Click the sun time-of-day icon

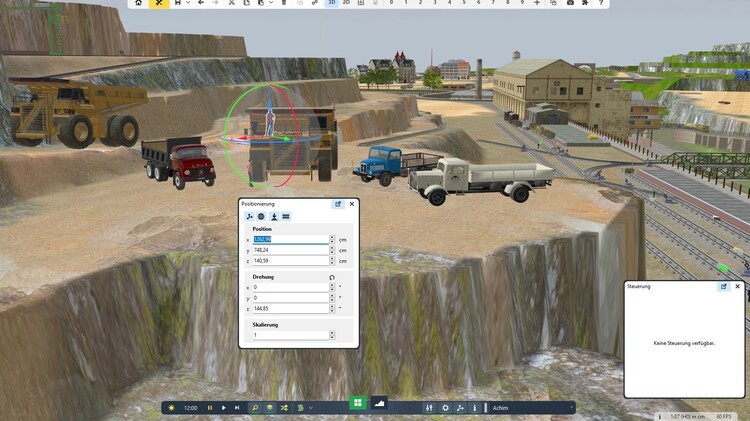pos(172,408)
